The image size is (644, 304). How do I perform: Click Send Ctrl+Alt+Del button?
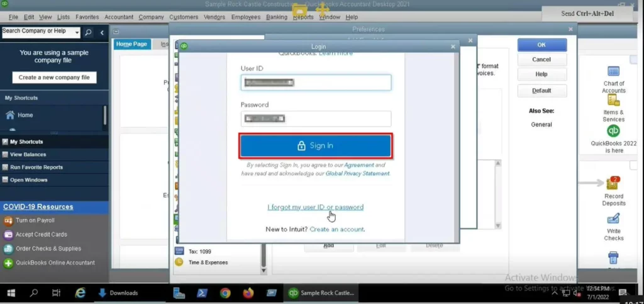587,14
